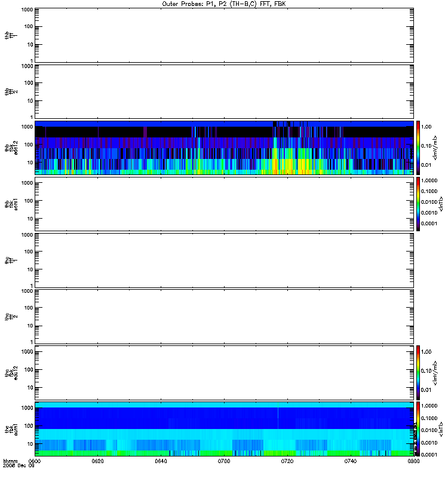Click the '0700' time axis label
This screenshot has height=478, width=448.
click(x=224, y=461)
